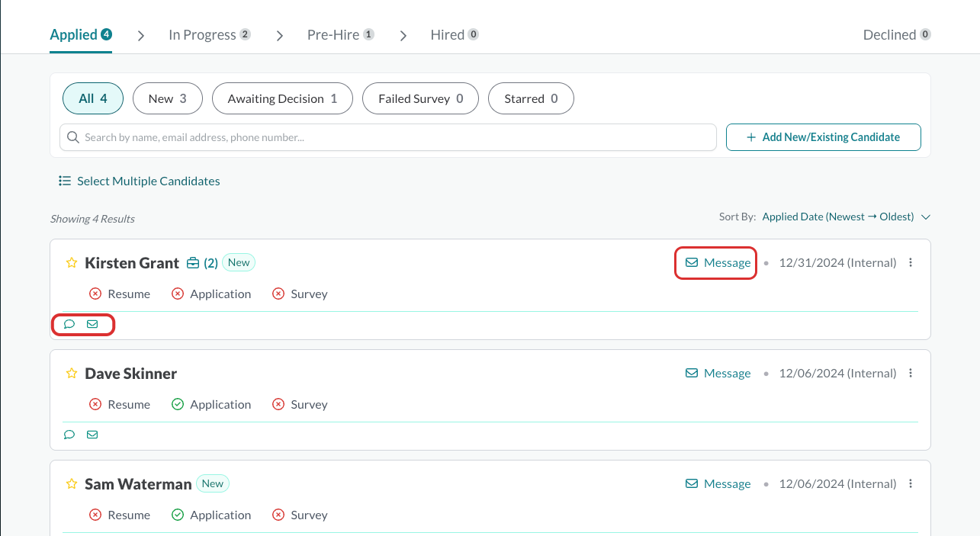
Task: Click Dave Skinner's 12/06/2024 (Internal) date
Action: pyautogui.click(x=837, y=374)
